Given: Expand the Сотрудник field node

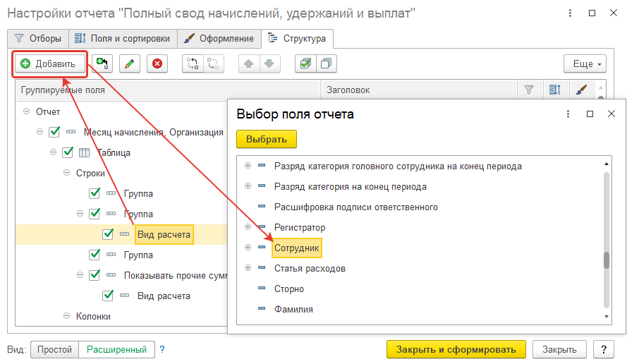Looking at the screenshot, I should (248, 248).
